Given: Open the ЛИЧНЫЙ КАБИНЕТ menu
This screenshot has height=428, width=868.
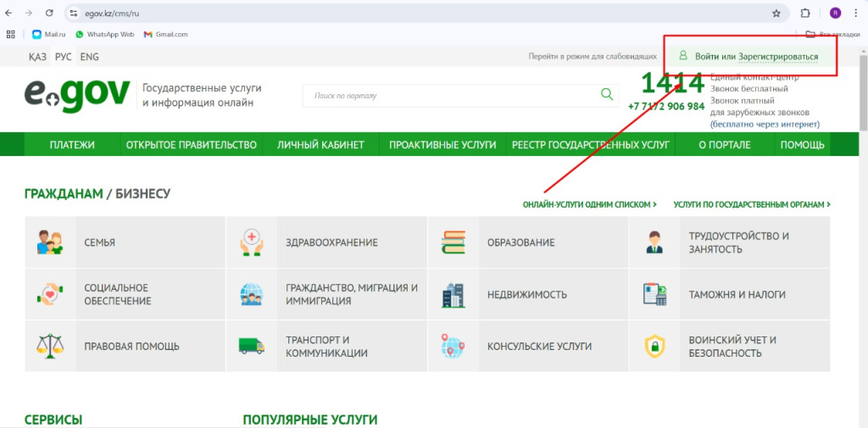Looking at the screenshot, I should (320, 145).
